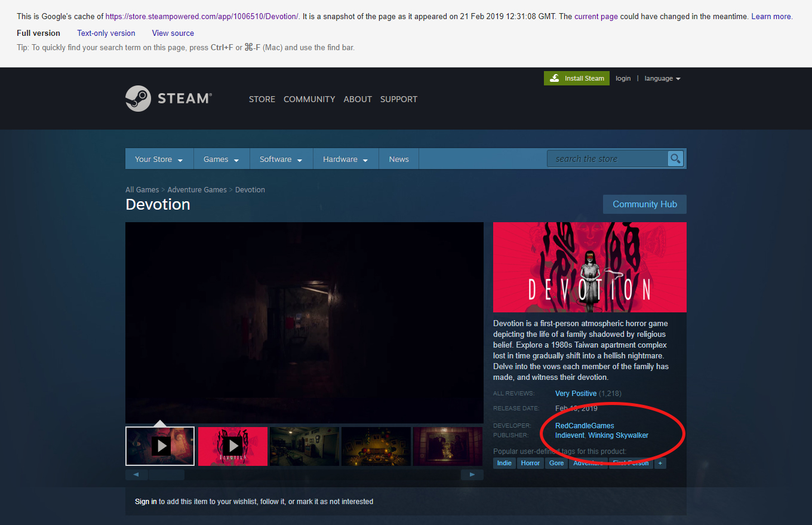
Task: Expand the Games dropdown
Action: tap(222, 159)
